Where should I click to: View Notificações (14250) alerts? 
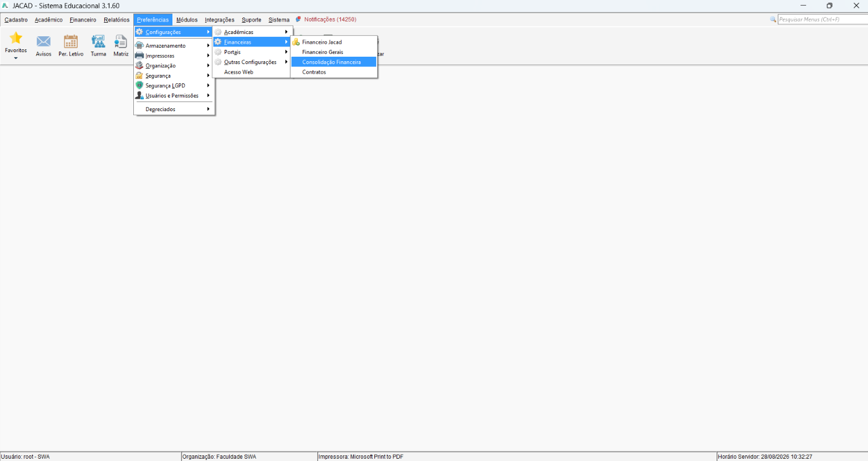(x=326, y=19)
